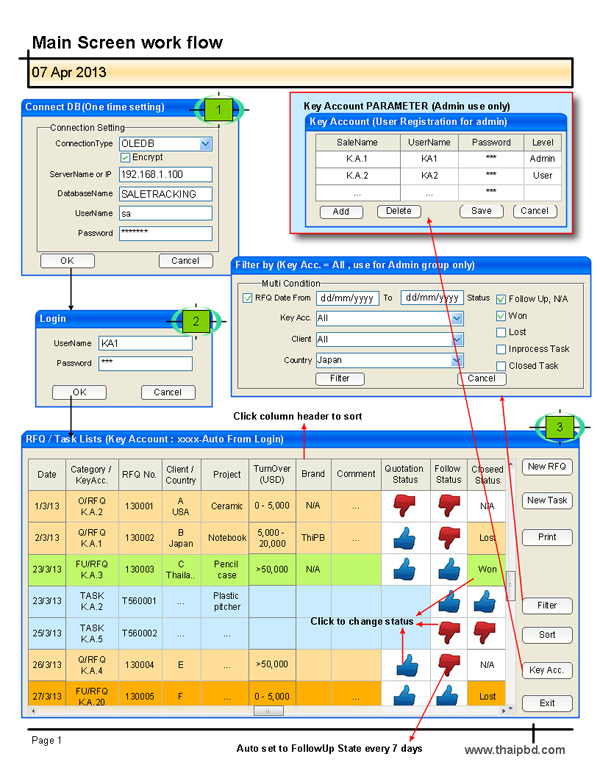
Task: Click the ServerName or IP field
Action: [166, 174]
